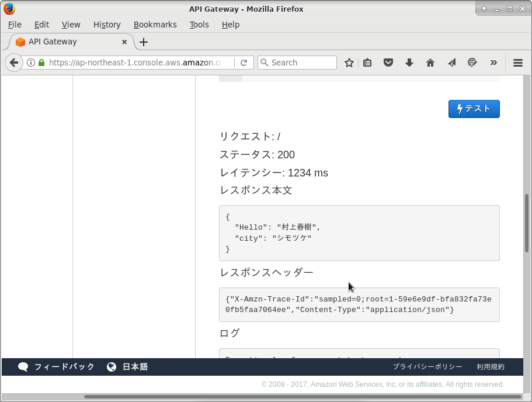Screen dimensions: 532x402
Task: Click the speech bubble feedback icon
Action: (23, 367)
